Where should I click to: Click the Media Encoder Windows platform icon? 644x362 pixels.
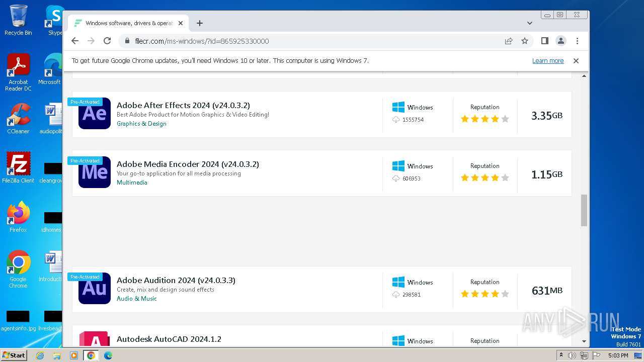click(x=398, y=166)
